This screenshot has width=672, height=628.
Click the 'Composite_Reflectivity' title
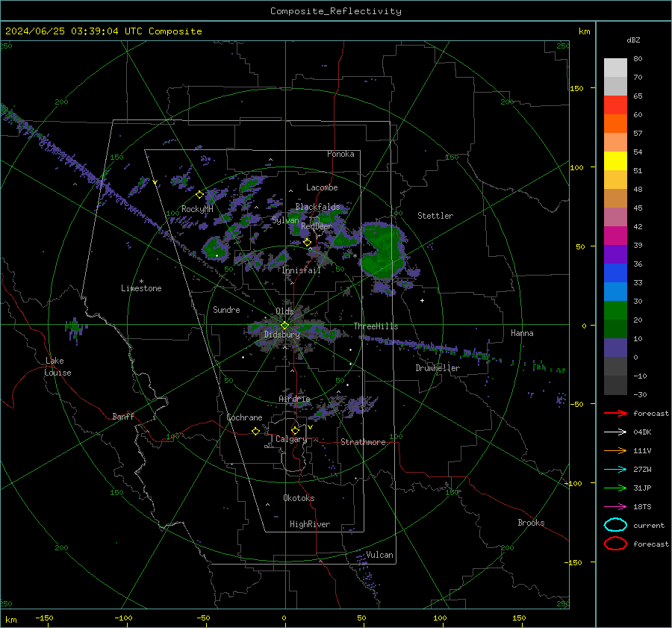tap(336, 11)
